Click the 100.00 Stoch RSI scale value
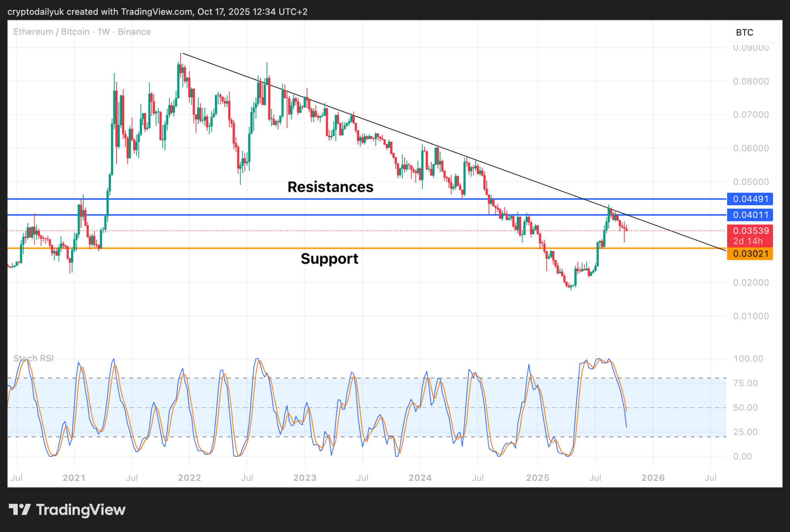This screenshot has height=532, width=790. [748, 359]
